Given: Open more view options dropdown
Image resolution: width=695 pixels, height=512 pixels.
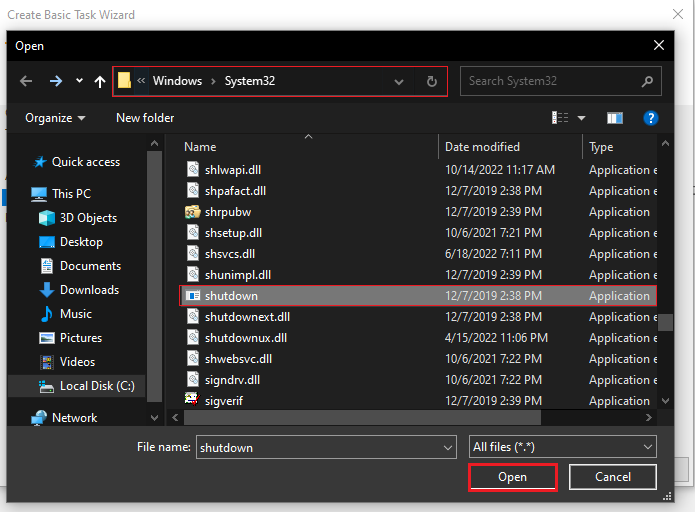Looking at the screenshot, I should point(582,118).
